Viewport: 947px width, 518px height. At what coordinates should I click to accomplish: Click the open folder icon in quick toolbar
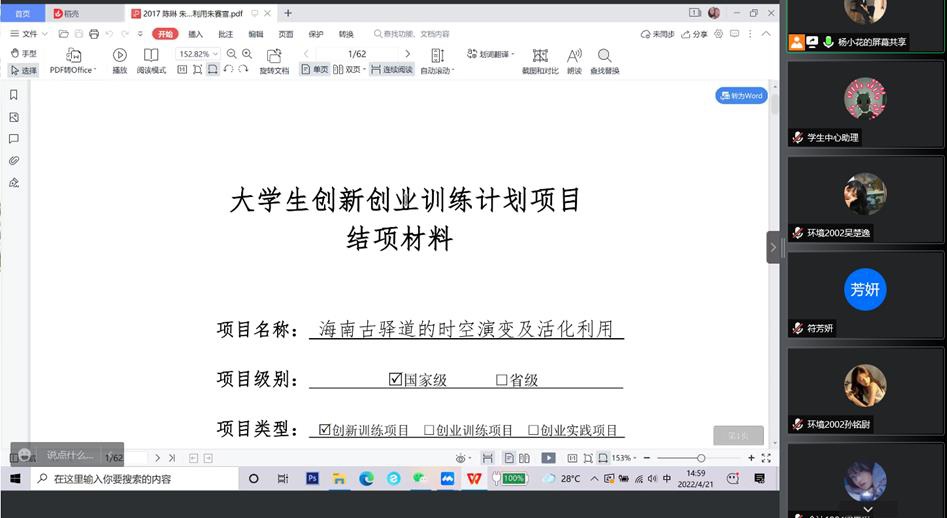coord(63,34)
